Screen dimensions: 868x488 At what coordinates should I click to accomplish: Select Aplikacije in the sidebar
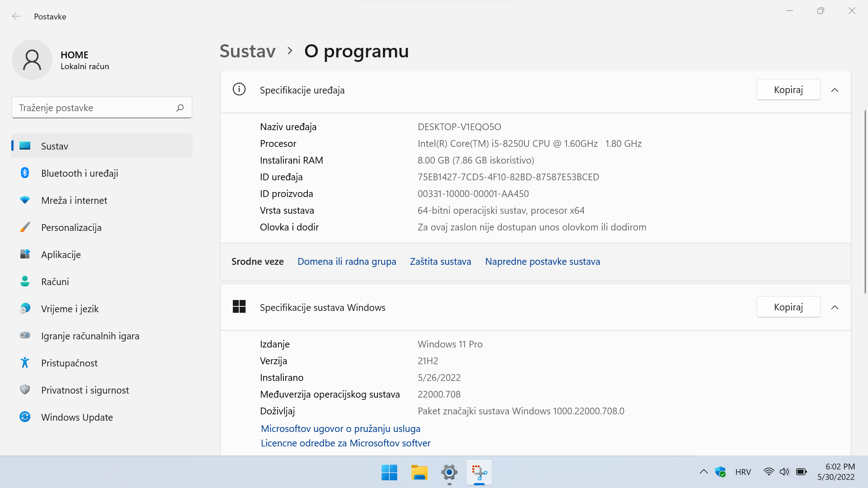pyautogui.click(x=102, y=254)
